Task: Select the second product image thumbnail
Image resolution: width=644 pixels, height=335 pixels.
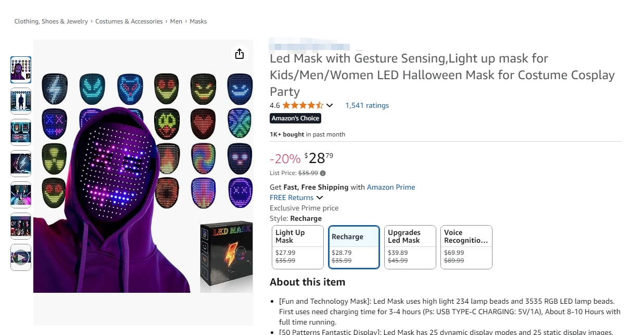Action: [x=21, y=101]
